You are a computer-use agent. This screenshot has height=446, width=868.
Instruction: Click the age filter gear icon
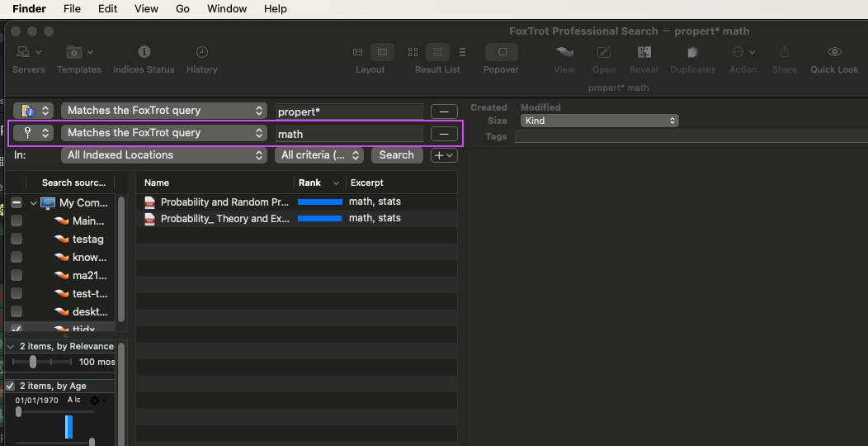point(96,401)
